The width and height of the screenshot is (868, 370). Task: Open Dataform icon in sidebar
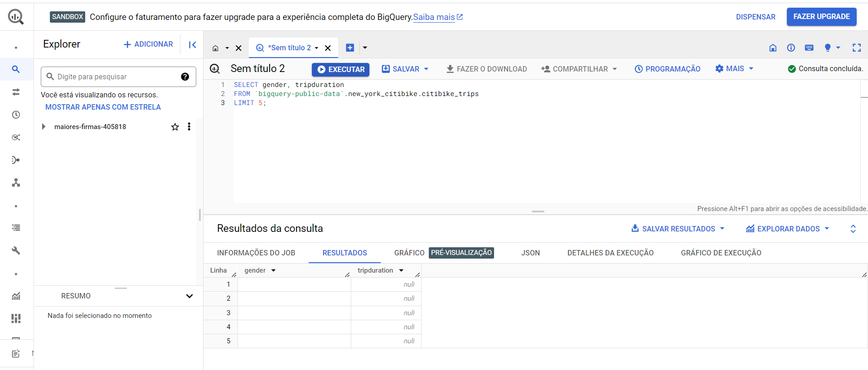[x=16, y=160]
